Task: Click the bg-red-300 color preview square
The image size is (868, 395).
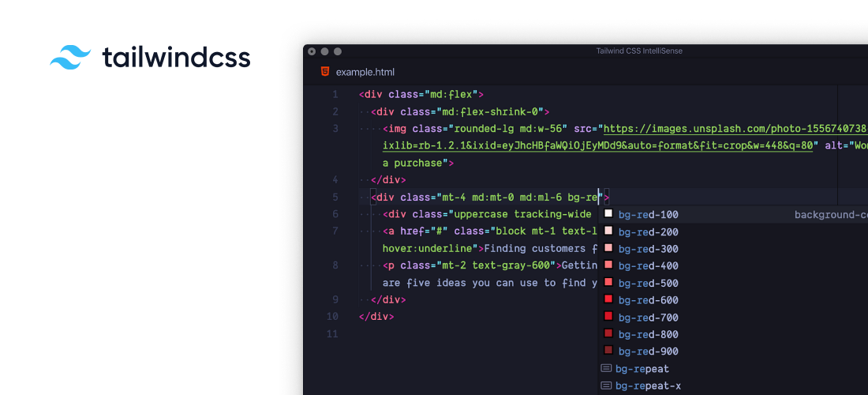Action: (608, 247)
